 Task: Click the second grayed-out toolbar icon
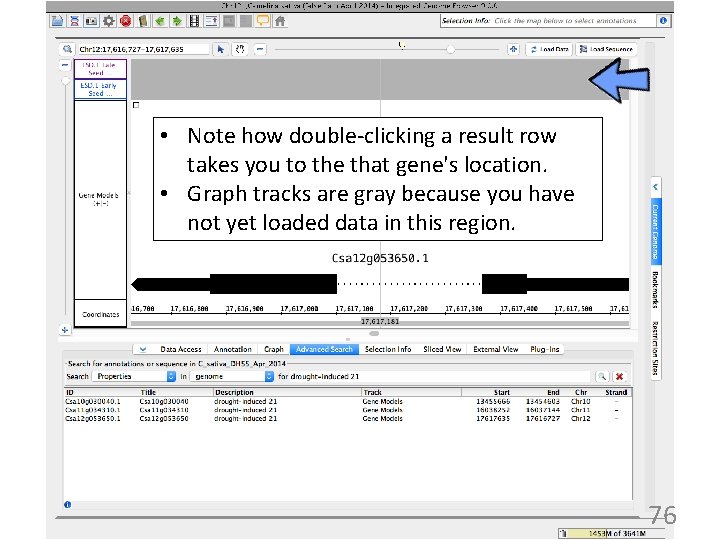[246, 21]
